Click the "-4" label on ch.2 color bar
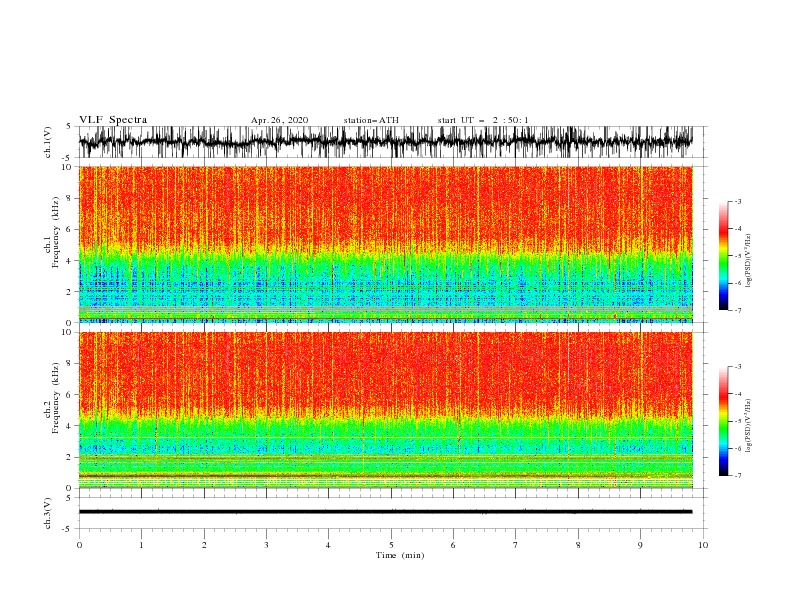Viewport: 792px width, 612px height. pyautogui.click(x=738, y=394)
